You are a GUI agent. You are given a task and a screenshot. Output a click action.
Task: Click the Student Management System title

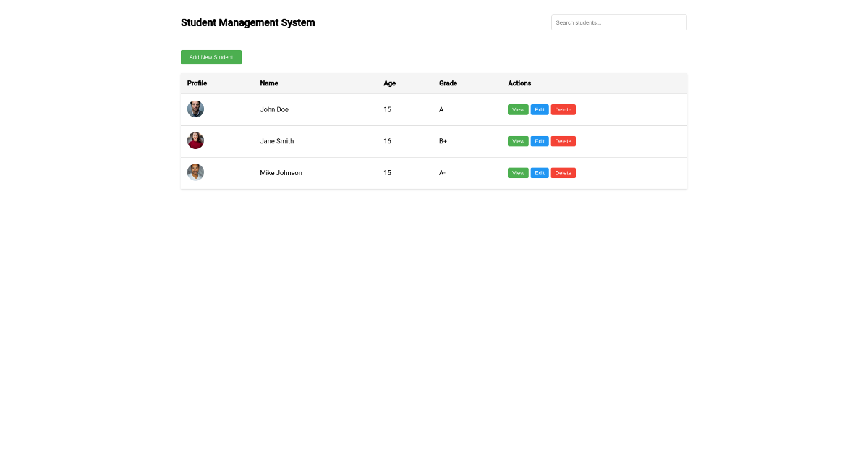(247, 22)
